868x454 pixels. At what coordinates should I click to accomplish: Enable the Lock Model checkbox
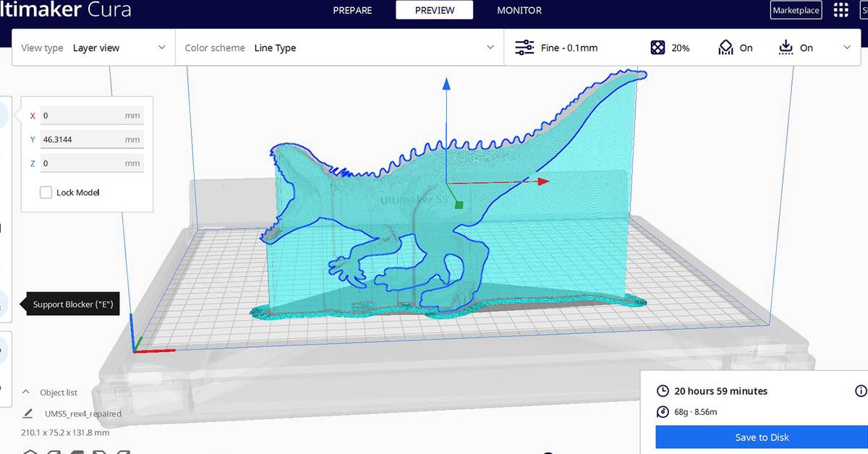tap(46, 192)
